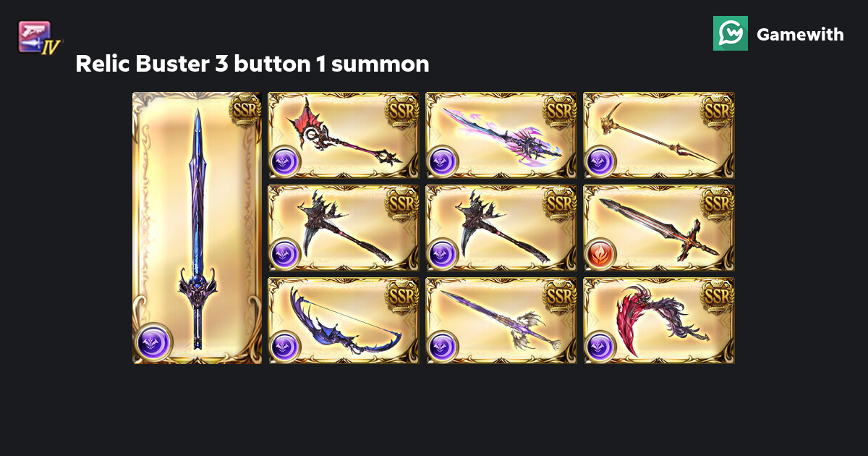This screenshot has width=868, height=456.
Task: Click SSR badge on the main sword
Action: (244, 110)
